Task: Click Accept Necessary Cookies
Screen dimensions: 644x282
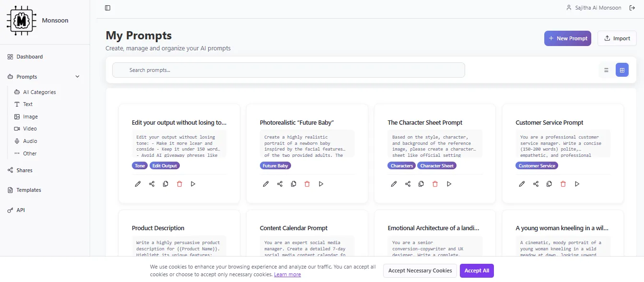Action: pyautogui.click(x=420, y=270)
